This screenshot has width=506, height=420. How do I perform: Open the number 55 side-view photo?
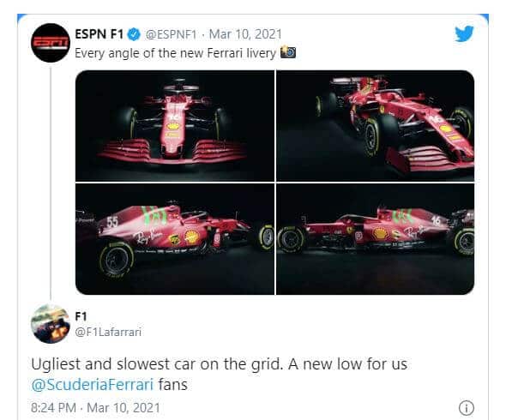click(x=175, y=239)
